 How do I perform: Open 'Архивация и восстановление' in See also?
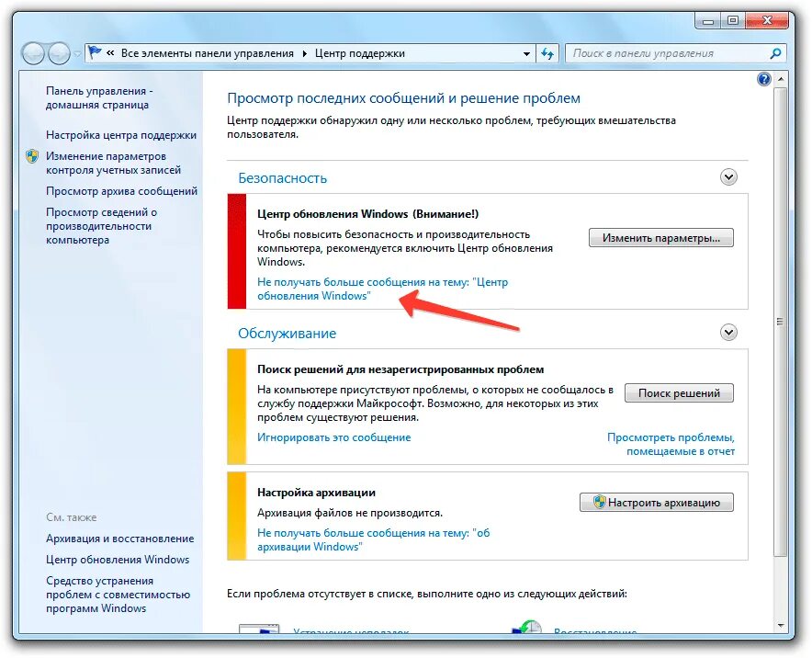point(119,539)
